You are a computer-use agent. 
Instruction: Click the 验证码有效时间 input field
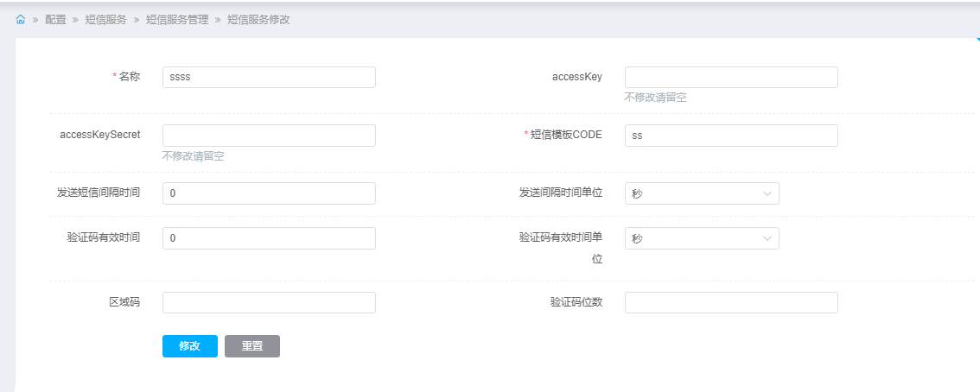click(x=269, y=238)
